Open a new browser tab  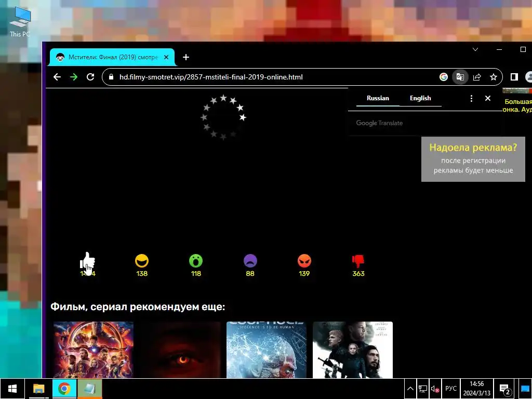tap(186, 57)
